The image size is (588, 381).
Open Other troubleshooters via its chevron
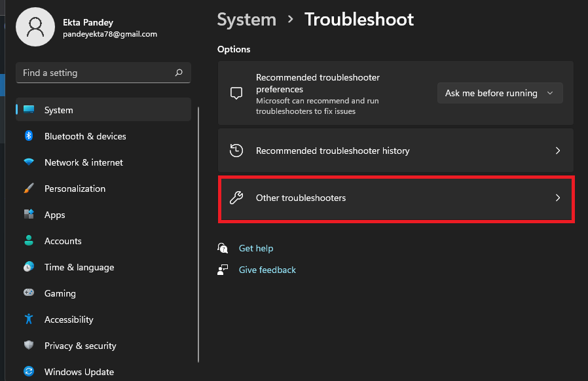tap(558, 198)
